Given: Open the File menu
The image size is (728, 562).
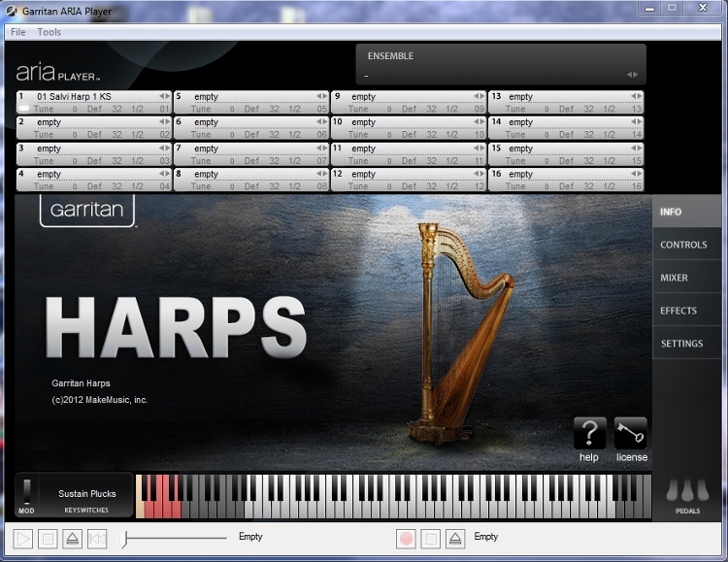Looking at the screenshot, I should coord(18,32).
